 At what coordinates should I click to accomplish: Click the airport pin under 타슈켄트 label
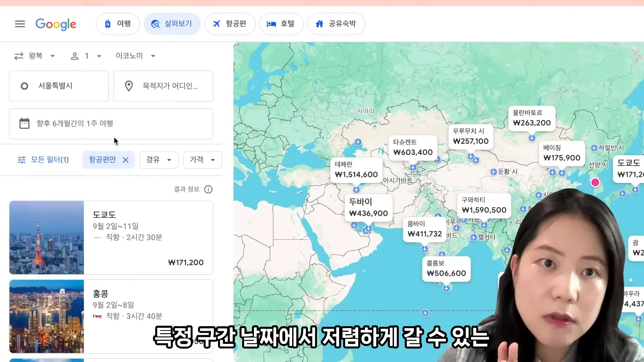coord(413,167)
